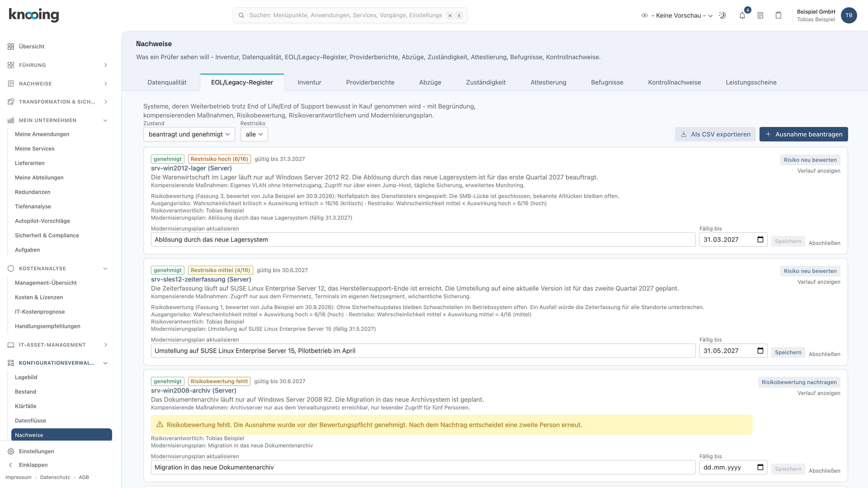This screenshot has height=488, width=868.
Task: Switch to the Leistungsscheine tab
Action: [751, 82]
